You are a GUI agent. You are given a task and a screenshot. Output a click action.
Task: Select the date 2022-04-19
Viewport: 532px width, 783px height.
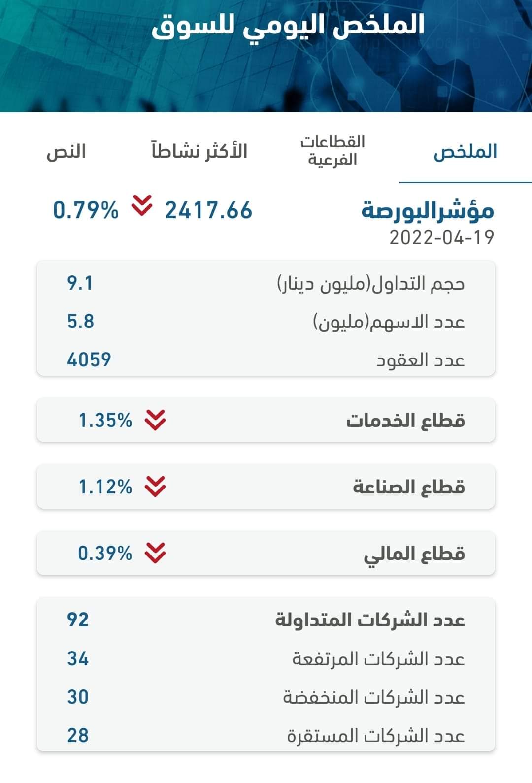coord(441,238)
